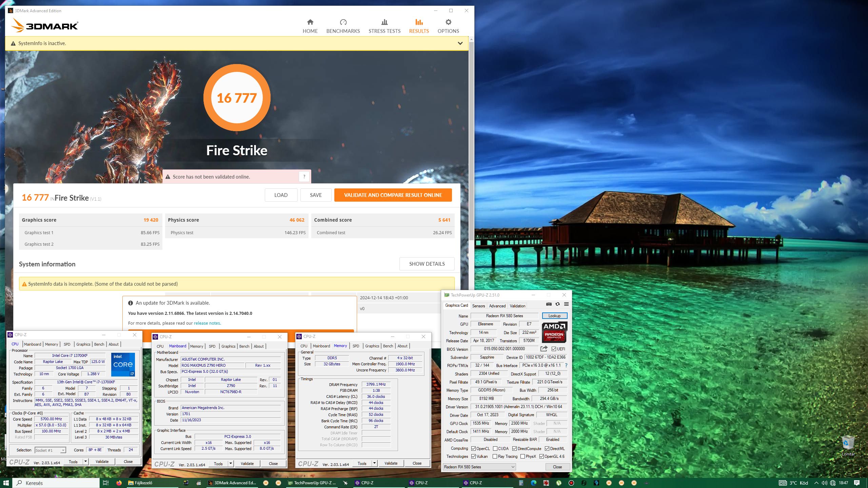The height and width of the screenshot is (488, 868).
Task: Toggle the UEFI checkbox in GPU-Z
Action: coord(554,349)
